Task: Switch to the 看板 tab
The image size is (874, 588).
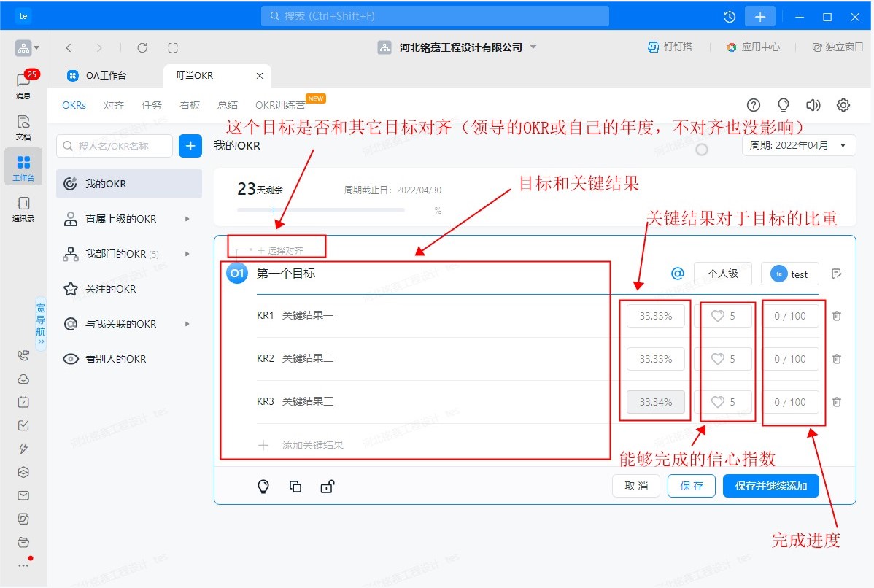Action: (x=190, y=105)
